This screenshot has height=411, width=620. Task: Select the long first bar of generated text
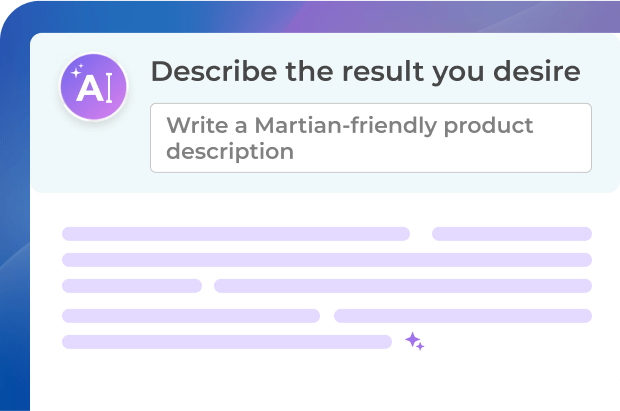click(236, 234)
